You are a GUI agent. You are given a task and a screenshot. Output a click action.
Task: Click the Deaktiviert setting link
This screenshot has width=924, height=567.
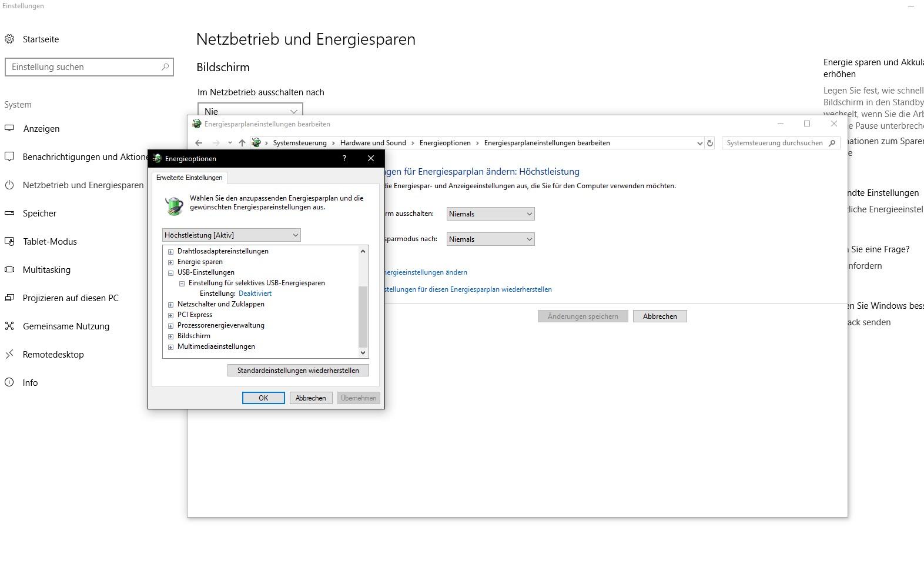(255, 293)
